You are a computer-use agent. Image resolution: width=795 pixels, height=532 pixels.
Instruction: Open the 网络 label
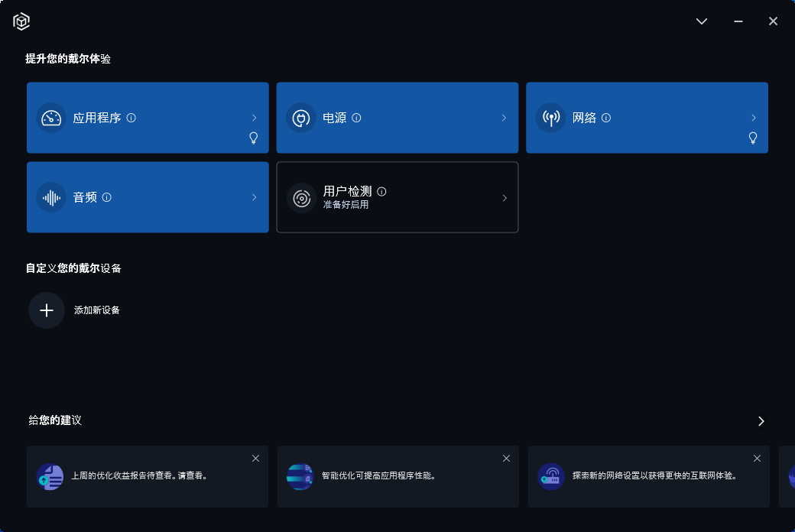(584, 118)
